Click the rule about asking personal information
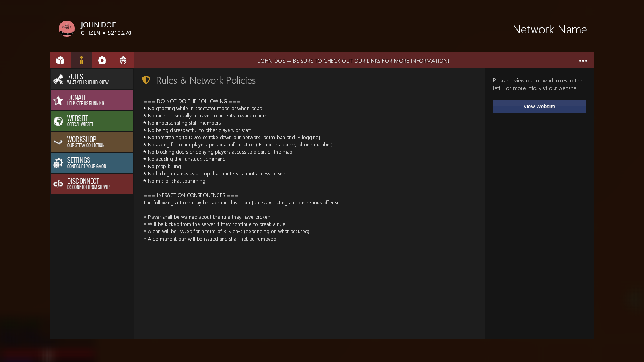Screen dimensions: 644x362 pyautogui.click(x=238, y=145)
